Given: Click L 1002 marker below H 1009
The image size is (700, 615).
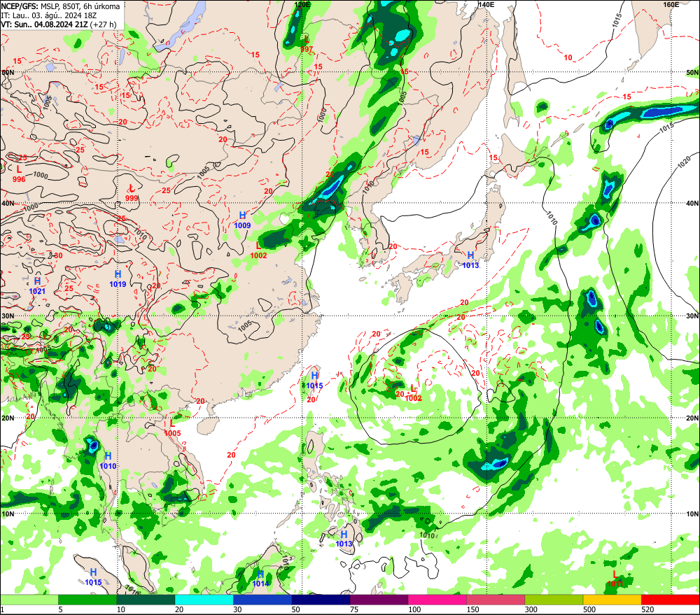Looking at the screenshot, I should [258, 250].
